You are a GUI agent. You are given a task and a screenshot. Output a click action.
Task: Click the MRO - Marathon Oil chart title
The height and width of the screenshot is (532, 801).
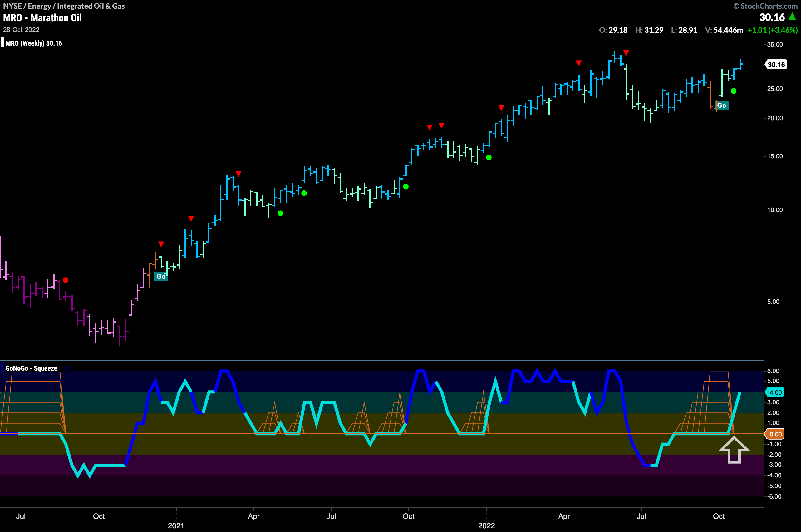pyautogui.click(x=42, y=18)
